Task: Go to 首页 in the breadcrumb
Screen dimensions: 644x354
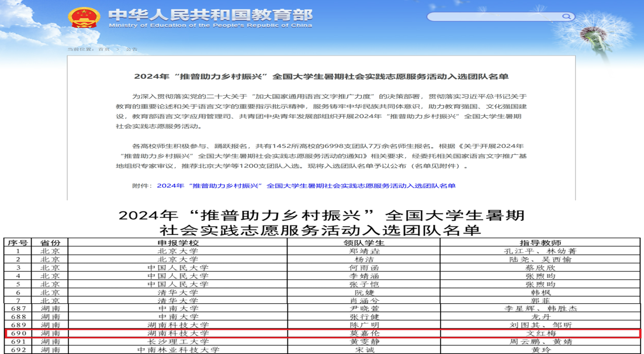Action: click(104, 50)
